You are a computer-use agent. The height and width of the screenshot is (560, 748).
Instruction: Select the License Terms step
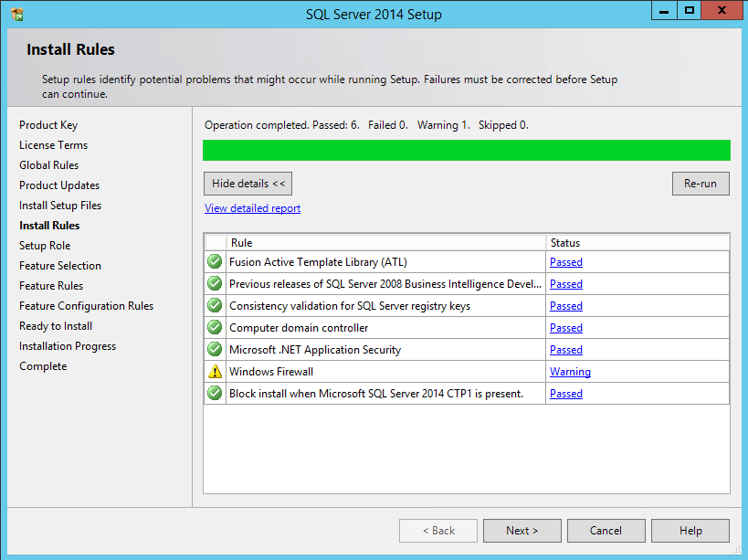click(x=53, y=145)
